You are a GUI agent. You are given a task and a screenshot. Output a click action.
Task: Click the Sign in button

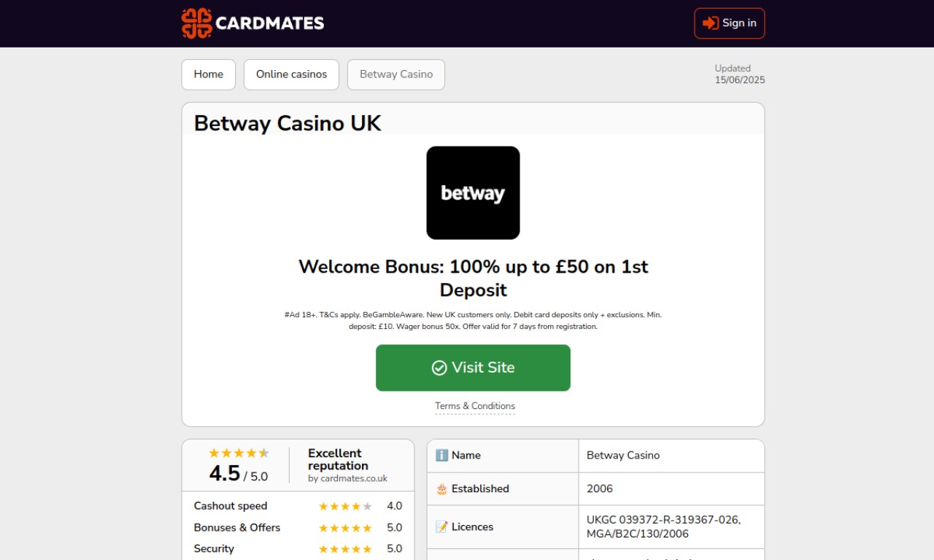coord(730,23)
